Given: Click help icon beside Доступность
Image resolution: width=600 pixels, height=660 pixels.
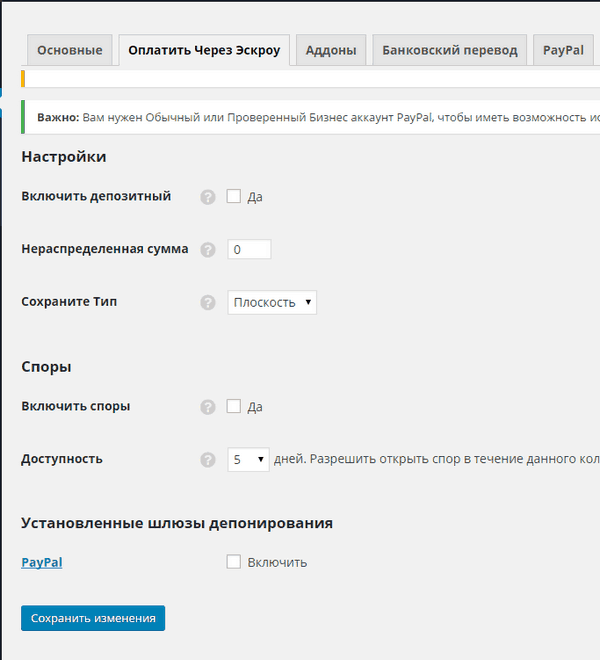Looking at the screenshot, I should pos(208,460).
